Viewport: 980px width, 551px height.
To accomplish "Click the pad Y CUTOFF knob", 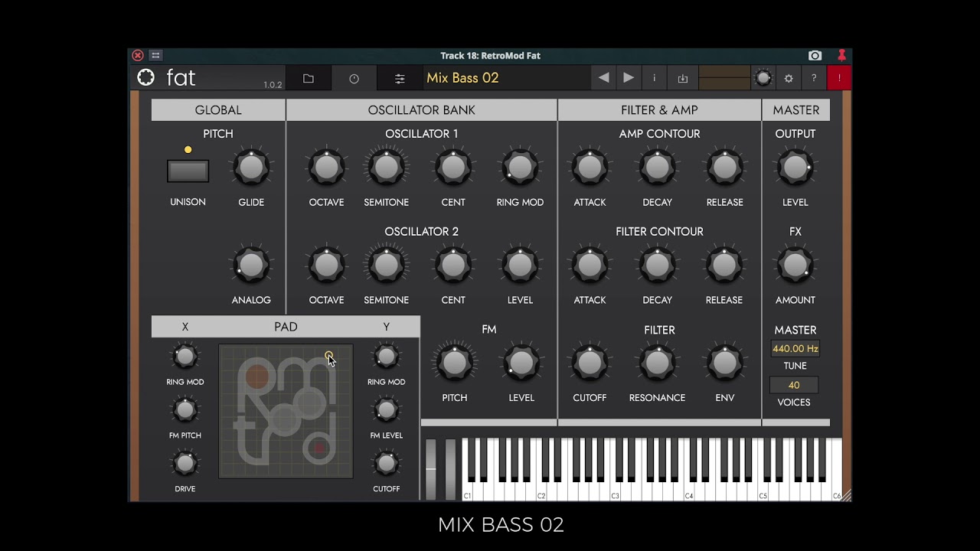I will click(386, 463).
